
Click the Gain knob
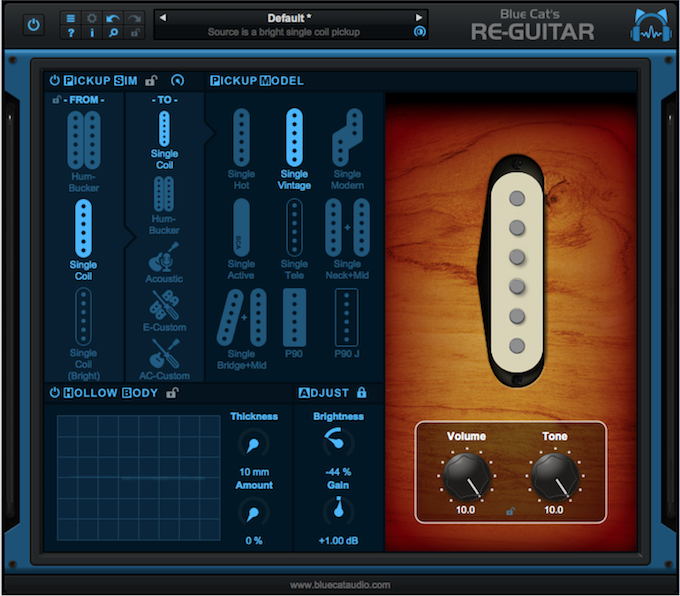[338, 511]
